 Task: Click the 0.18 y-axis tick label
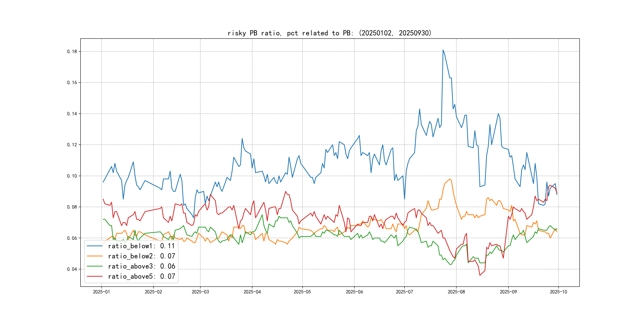[x=72, y=51]
